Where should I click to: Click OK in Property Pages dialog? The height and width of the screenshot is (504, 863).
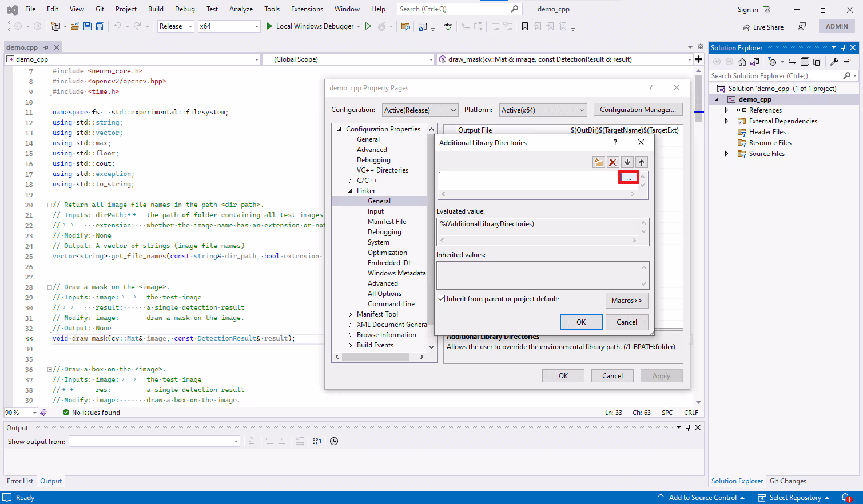click(563, 376)
